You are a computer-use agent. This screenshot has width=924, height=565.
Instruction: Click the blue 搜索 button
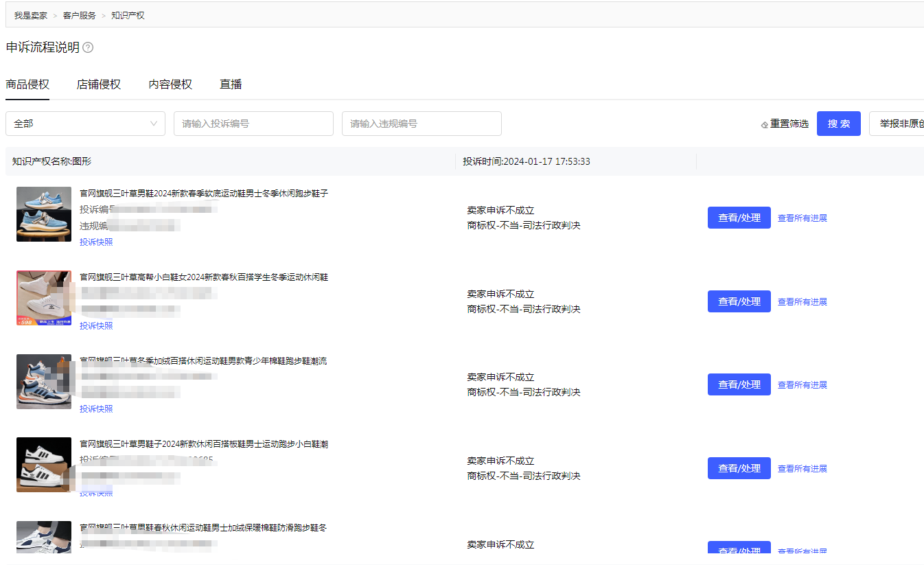[839, 124]
